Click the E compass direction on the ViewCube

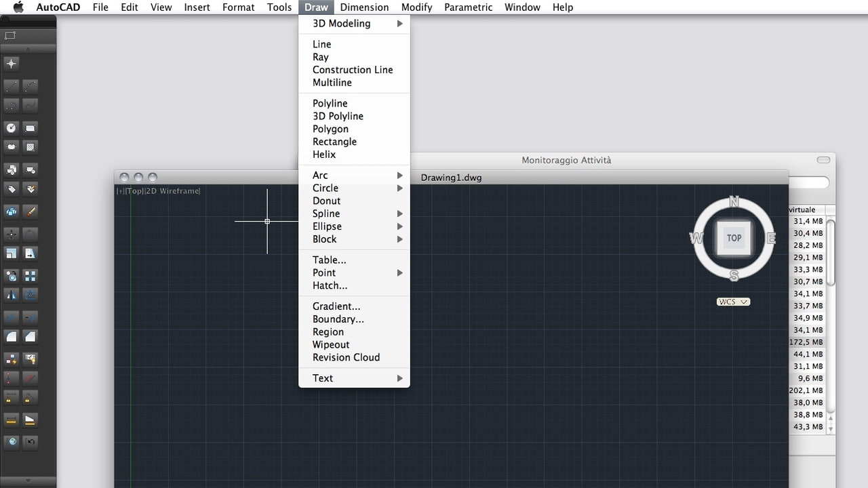771,238
